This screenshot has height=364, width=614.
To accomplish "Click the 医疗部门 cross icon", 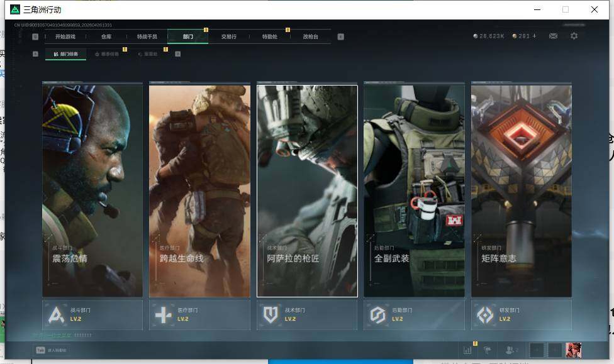I will coord(164,315).
